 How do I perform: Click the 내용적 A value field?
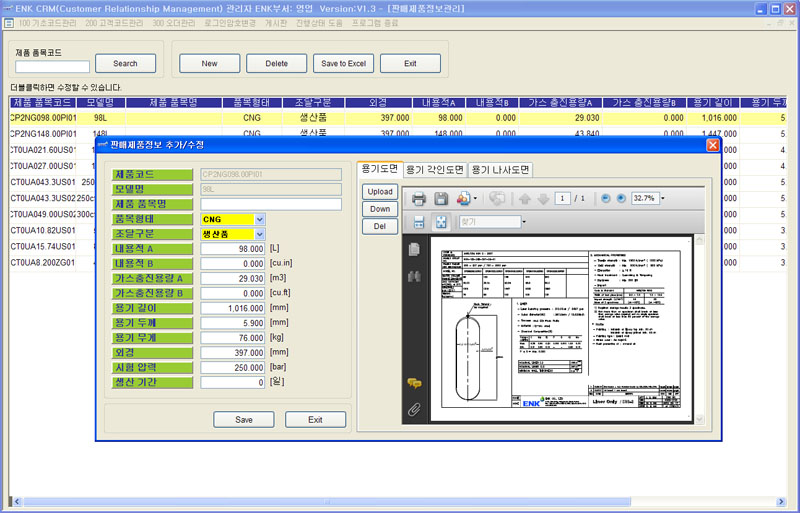233,249
